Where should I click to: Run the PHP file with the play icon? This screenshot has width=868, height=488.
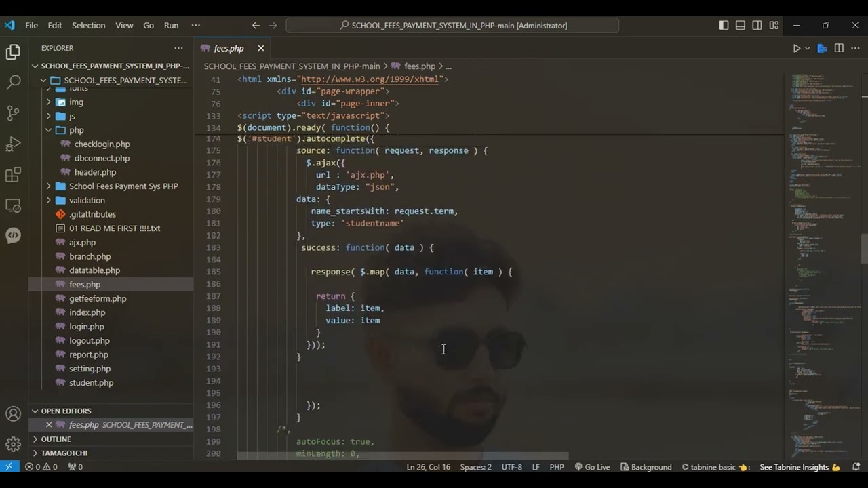[797, 48]
